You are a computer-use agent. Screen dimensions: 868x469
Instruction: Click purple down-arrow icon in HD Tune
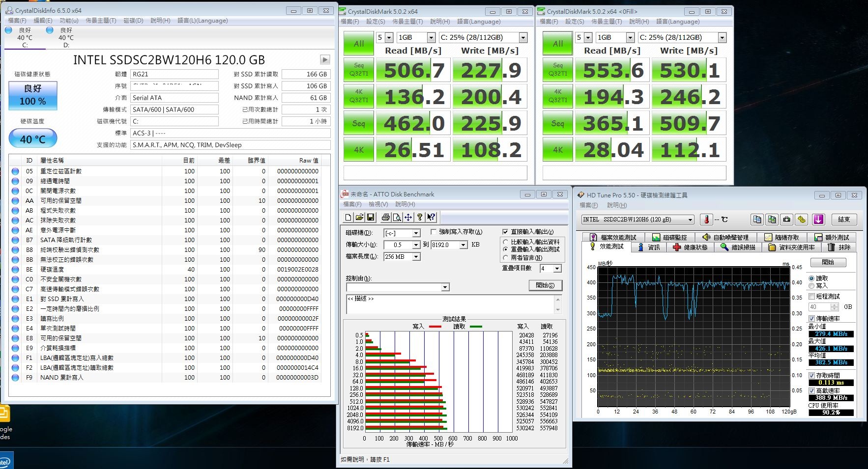pos(818,220)
